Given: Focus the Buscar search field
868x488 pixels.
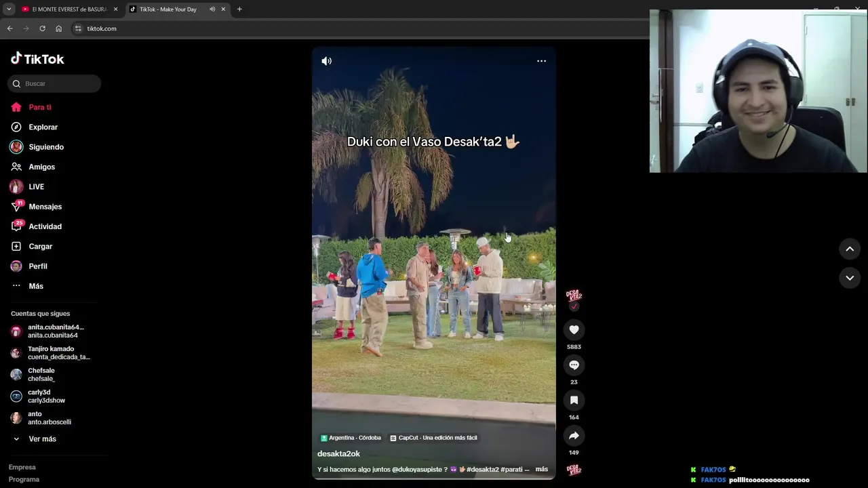Looking at the screenshot, I should pos(54,83).
